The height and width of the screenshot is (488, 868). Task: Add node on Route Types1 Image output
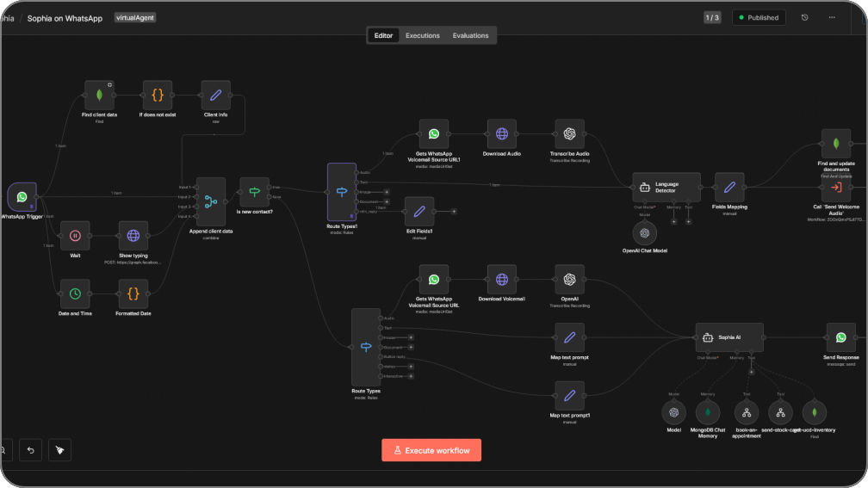click(x=387, y=192)
